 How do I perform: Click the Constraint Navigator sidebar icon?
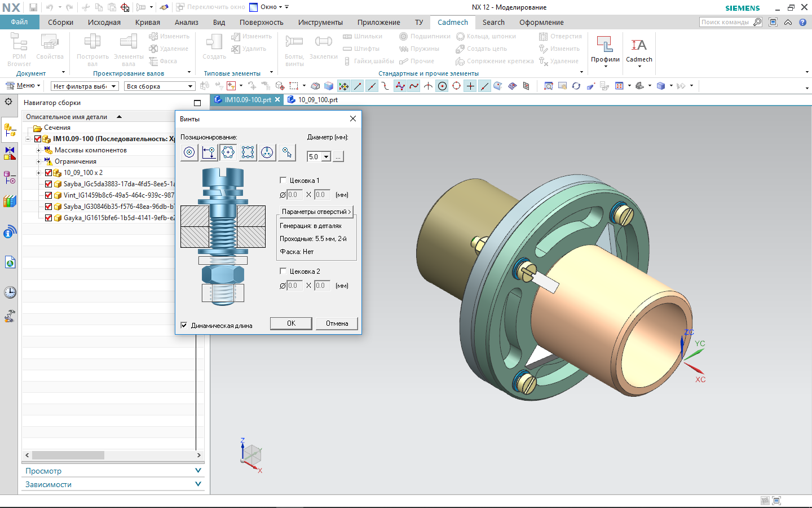[x=10, y=154]
